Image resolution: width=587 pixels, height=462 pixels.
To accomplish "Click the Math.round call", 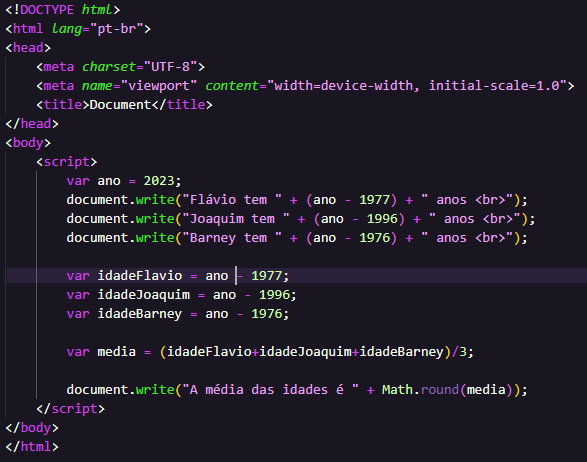I will (x=447, y=390).
